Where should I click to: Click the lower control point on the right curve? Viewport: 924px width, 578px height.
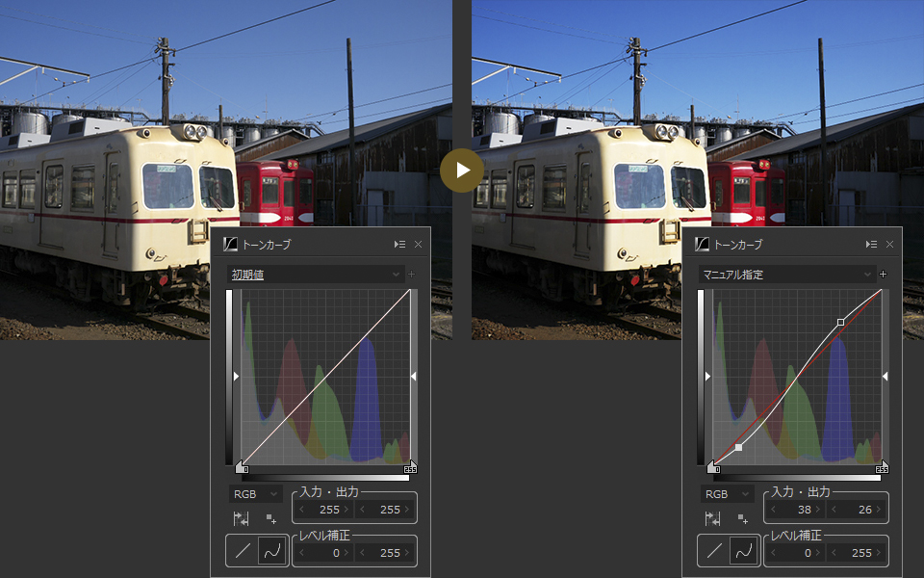click(x=738, y=447)
